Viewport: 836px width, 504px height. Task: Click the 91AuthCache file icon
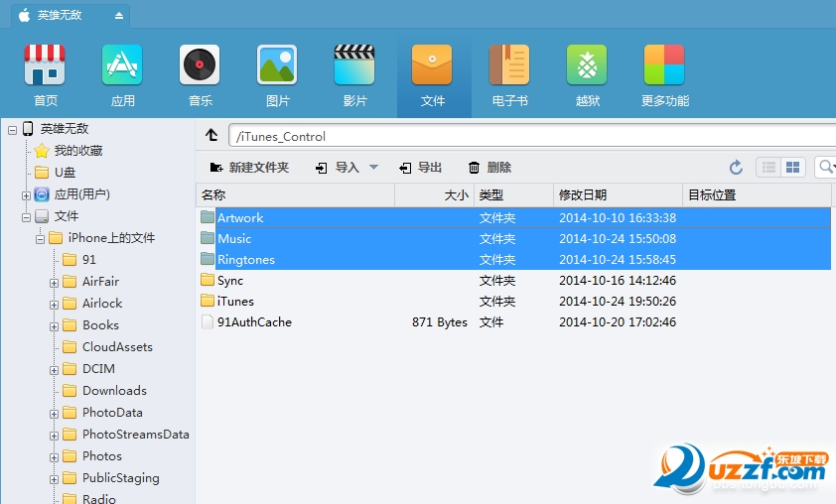208,321
